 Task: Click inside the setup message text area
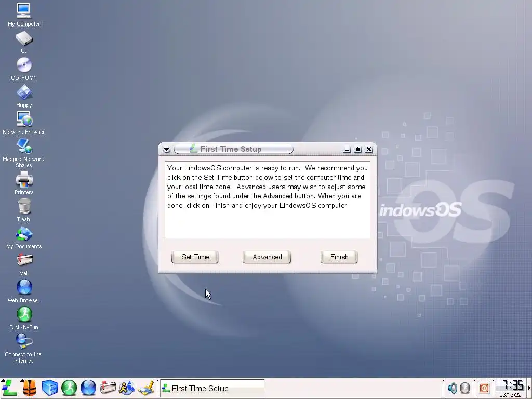[268, 200]
